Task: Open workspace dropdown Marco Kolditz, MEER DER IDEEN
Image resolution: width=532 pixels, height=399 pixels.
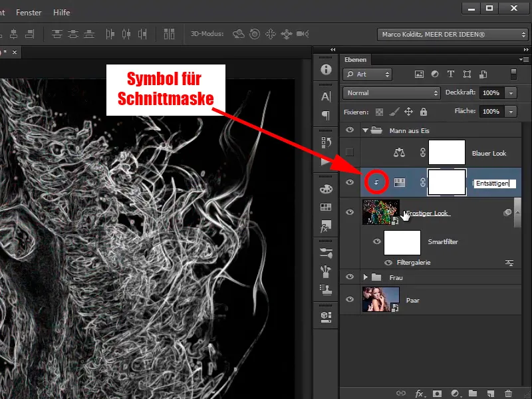Action: click(x=453, y=35)
